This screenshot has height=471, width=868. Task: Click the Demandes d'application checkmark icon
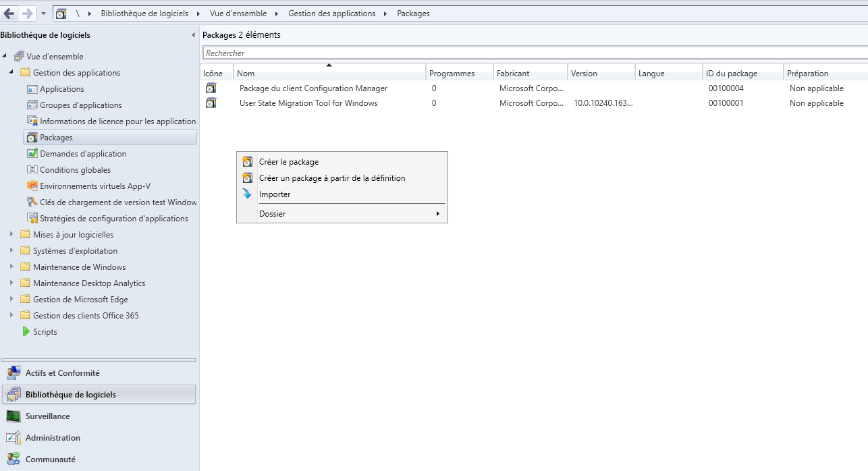[x=32, y=154]
